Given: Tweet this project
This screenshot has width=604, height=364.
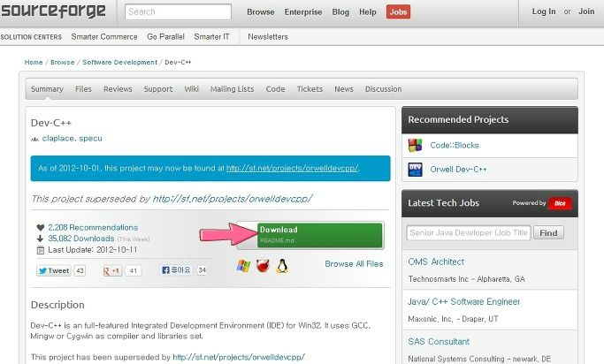Looking at the screenshot, I should (54, 270).
